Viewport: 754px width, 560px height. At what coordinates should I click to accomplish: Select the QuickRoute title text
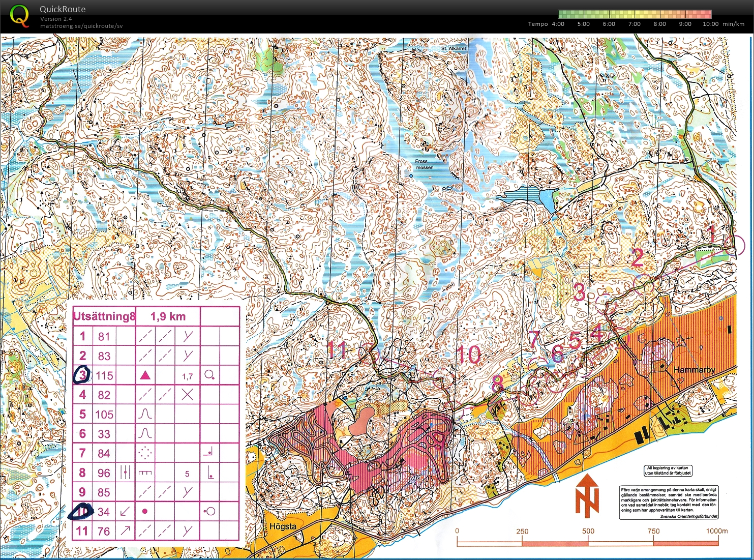pos(63,9)
